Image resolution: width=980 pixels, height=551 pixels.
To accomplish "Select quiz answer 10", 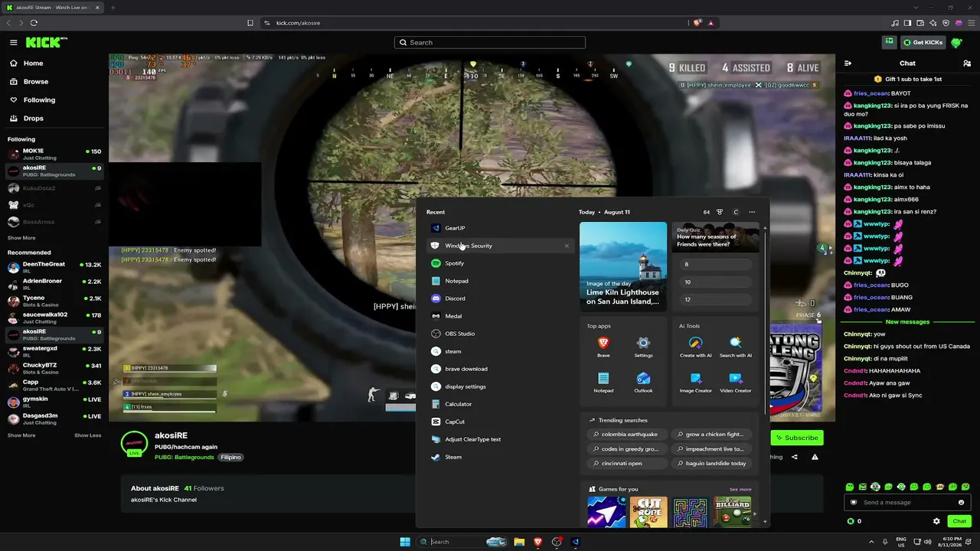I will coord(715,282).
